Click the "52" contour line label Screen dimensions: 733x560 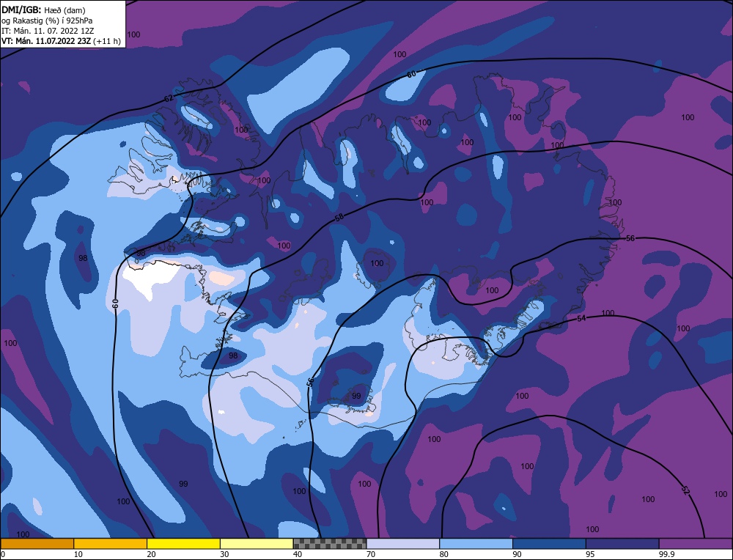pyautogui.click(x=685, y=491)
